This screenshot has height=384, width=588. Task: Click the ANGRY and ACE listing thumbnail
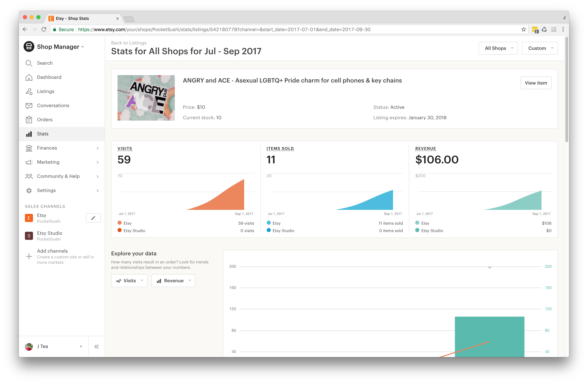(x=146, y=98)
